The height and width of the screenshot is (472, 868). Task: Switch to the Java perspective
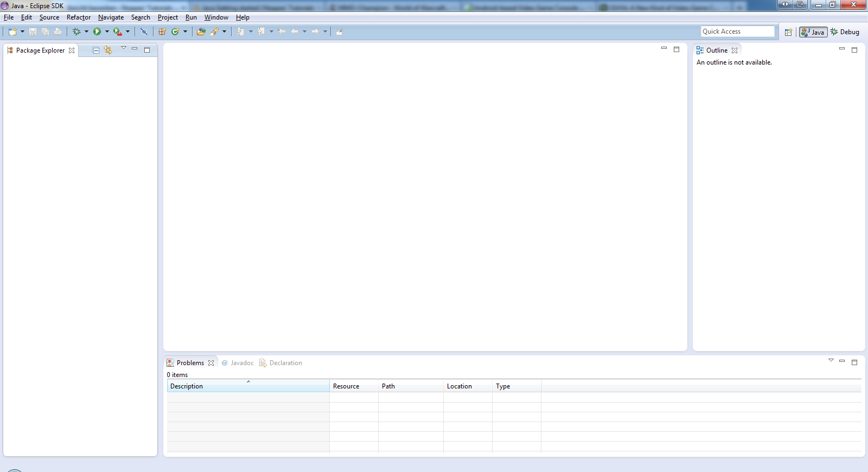(x=813, y=32)
